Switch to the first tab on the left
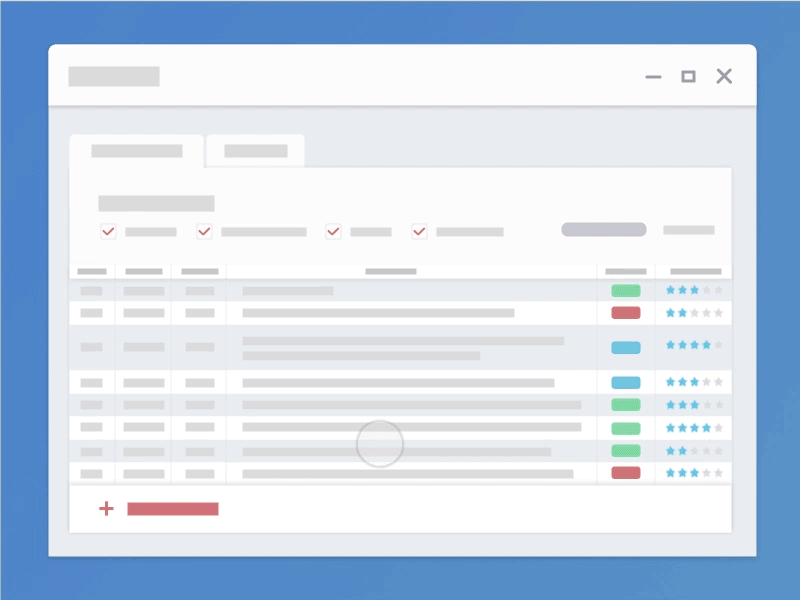Image resolution: width=800 pixels, height=600 pixels. 136,151
